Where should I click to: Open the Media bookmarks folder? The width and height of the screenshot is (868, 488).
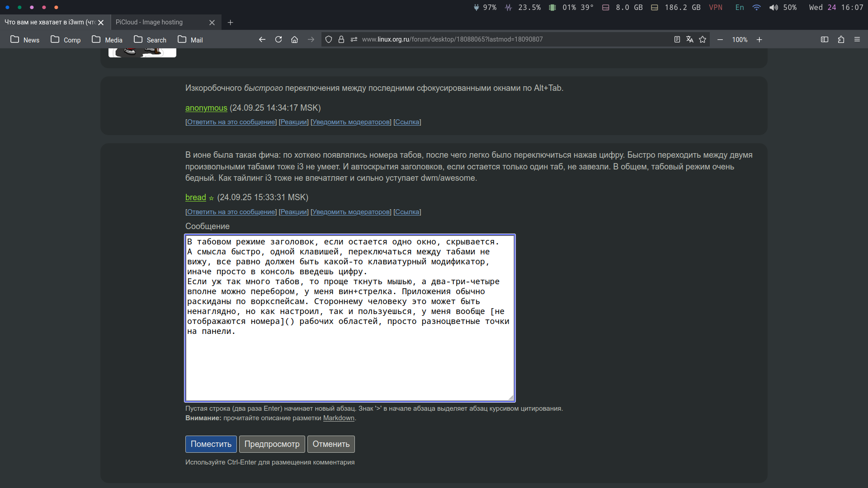click(x=107, y=40)
